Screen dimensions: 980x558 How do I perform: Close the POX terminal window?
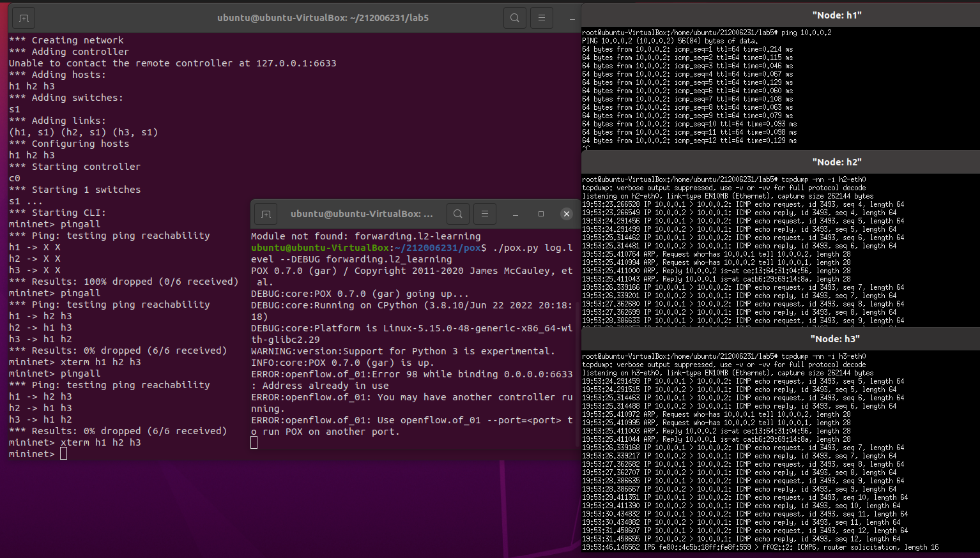tap(567, 214)
